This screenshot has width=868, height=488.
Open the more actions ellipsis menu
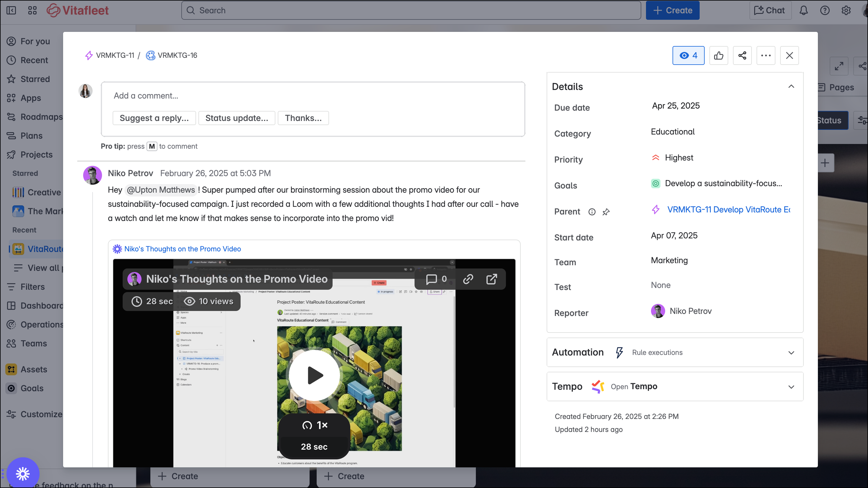point(766,55)
